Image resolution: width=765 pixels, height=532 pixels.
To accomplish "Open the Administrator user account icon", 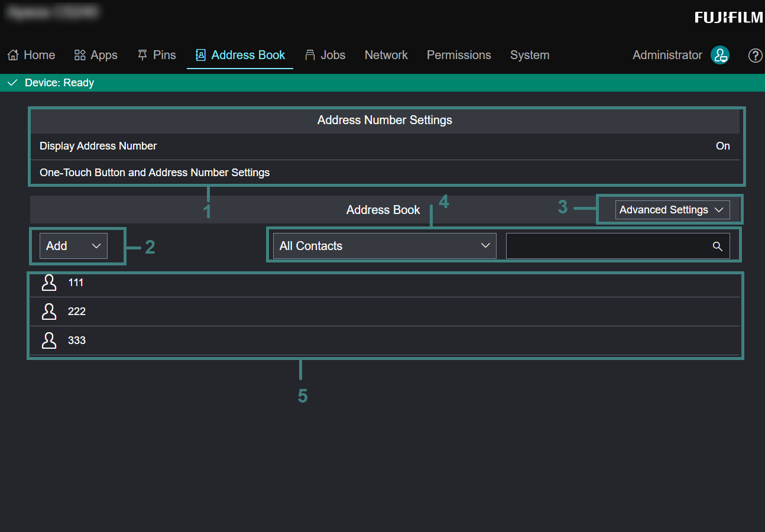I will [x=719, y=55].
